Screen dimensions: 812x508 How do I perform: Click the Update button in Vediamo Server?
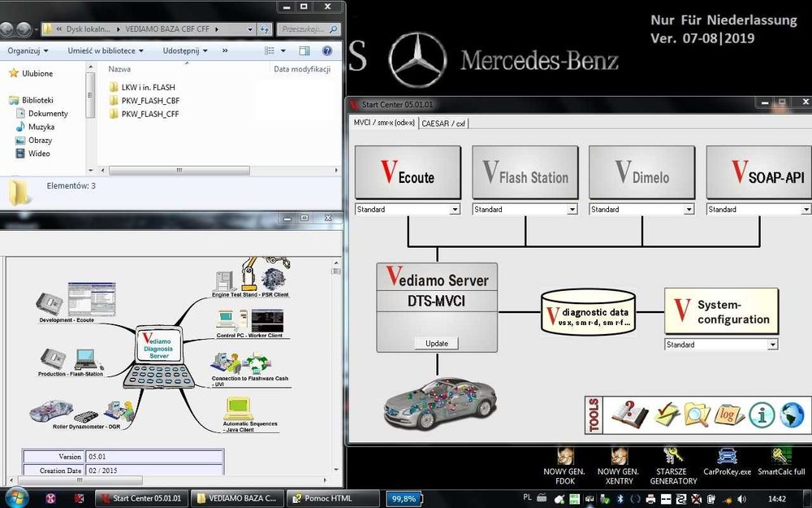437,343
